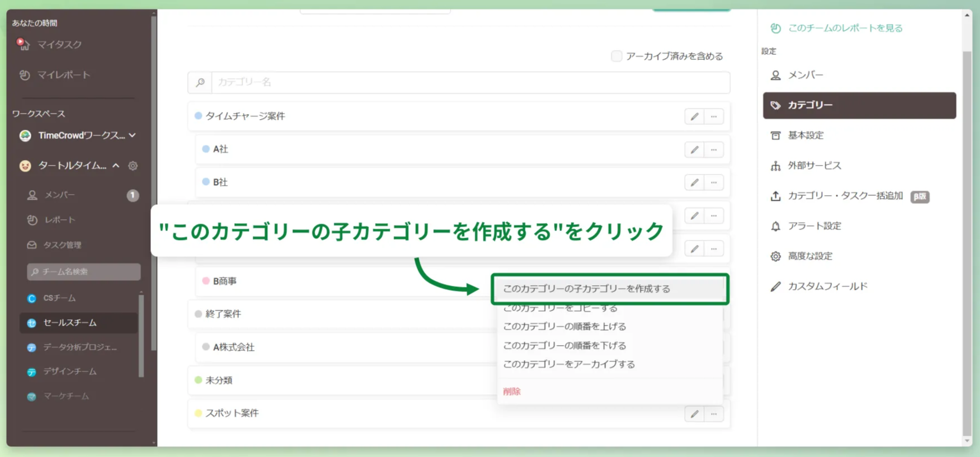
Task: Open アラート設定 bell icon item
Action: [813, 226]
